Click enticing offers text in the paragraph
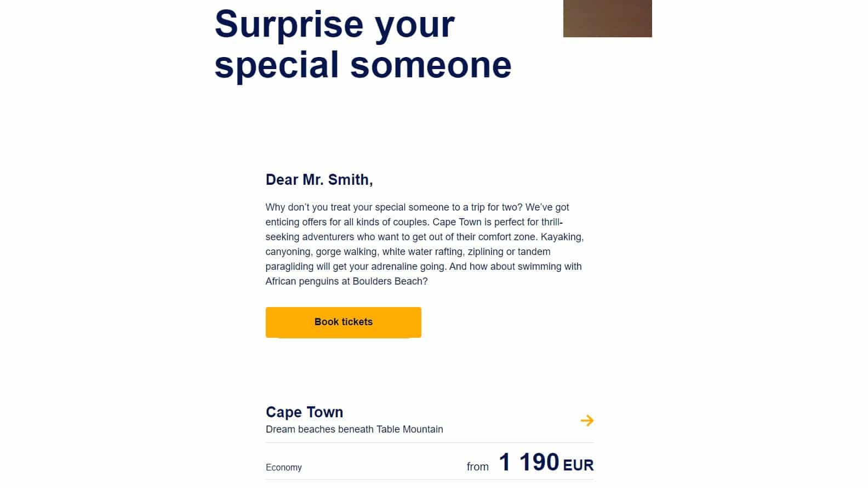This screenshot has height=488, width=868. click(x=296, y=222)
